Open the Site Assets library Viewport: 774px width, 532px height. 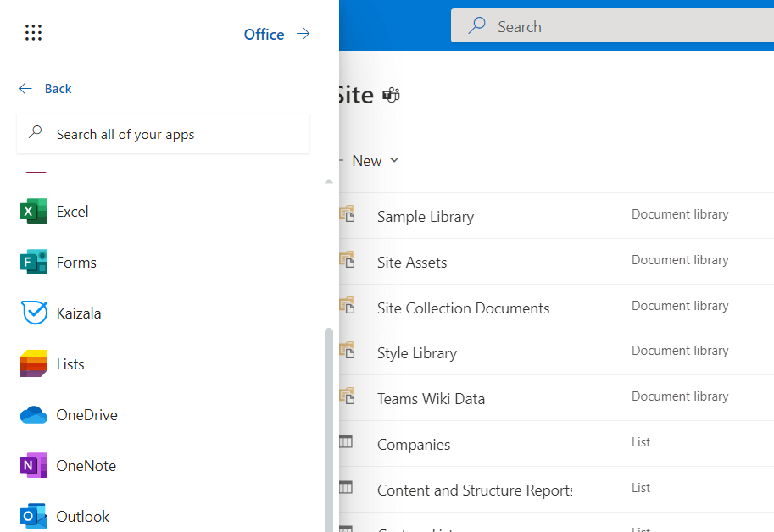pyautogui.click(x=412, y=263)
